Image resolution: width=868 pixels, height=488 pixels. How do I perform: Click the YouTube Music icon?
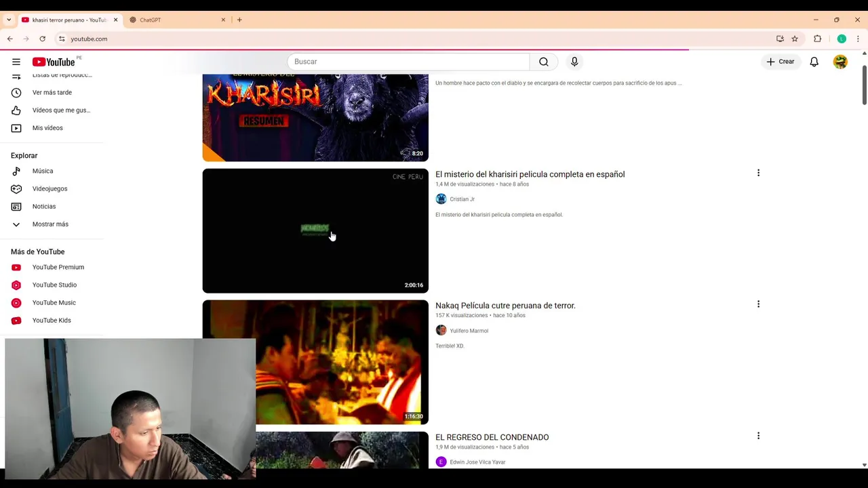click(16, 302)
